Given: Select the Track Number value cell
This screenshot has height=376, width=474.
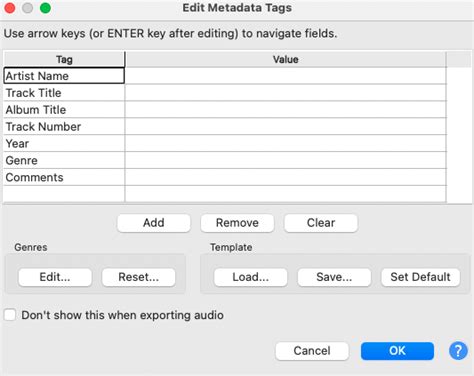Looking at the screenshot, I should point(286,127).
